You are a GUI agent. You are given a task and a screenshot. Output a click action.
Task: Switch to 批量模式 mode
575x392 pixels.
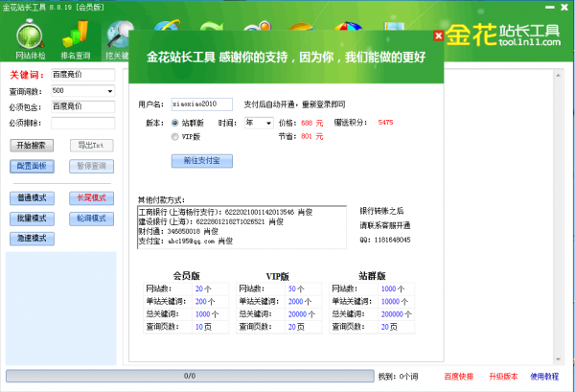(x=32, y=219)
